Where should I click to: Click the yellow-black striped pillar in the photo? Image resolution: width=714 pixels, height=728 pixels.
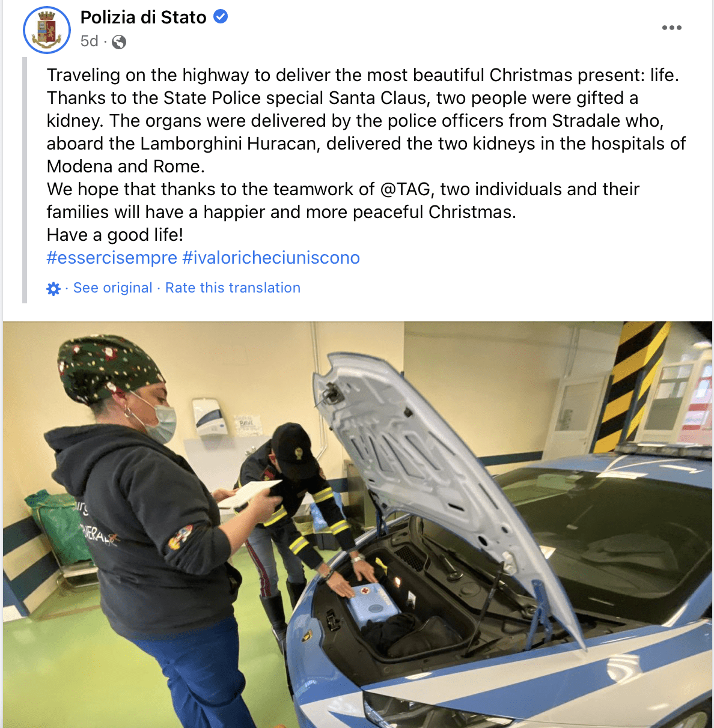[x=631, y=384]
